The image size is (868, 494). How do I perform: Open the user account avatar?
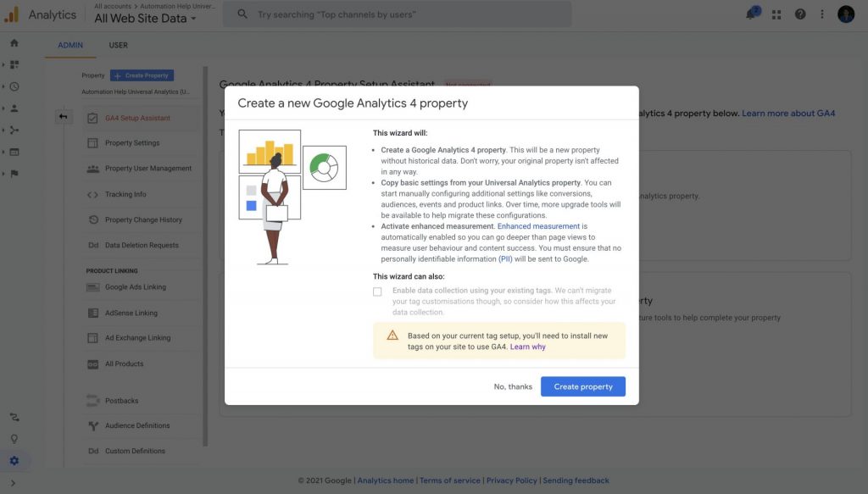click(846, 14)
